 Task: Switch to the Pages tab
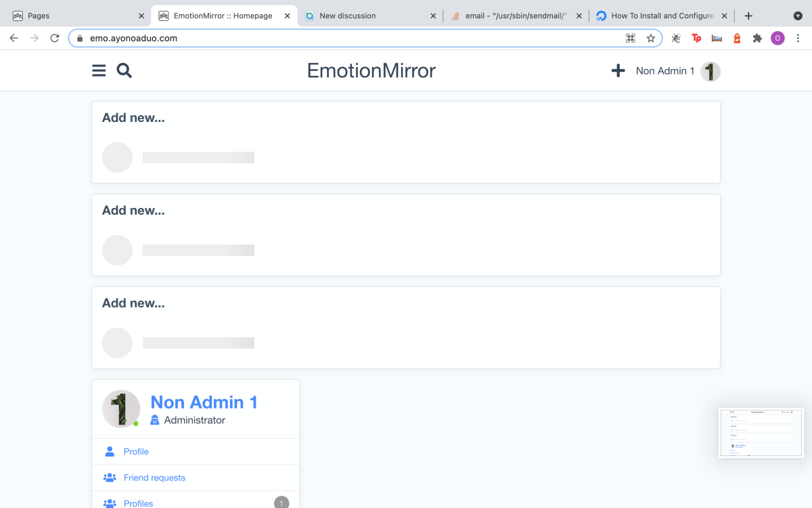[x=74, y=16]
